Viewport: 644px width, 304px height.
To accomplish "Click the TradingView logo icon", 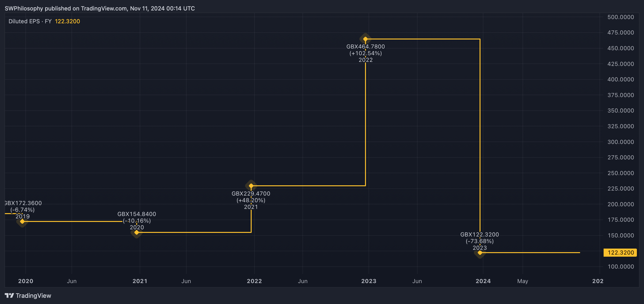I will [x=9, y=295].
